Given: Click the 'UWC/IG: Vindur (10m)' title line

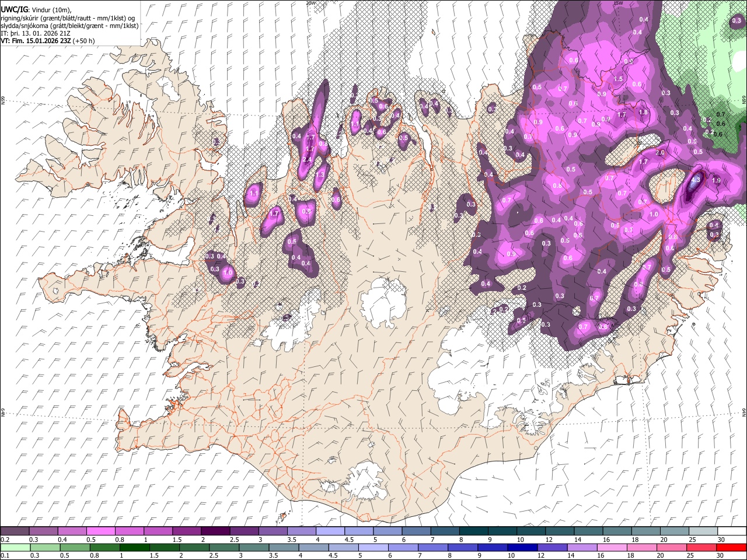Looking at the screenshot, I should tap(36, 9).
